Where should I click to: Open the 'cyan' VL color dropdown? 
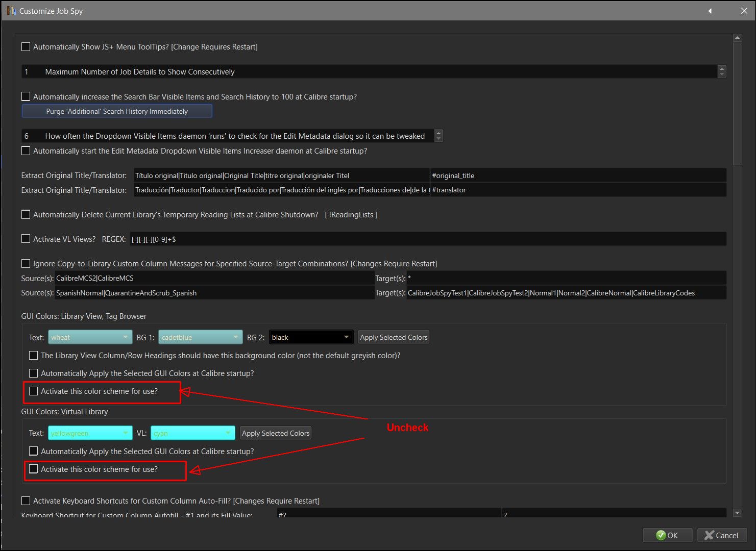[x=193, y=433]
